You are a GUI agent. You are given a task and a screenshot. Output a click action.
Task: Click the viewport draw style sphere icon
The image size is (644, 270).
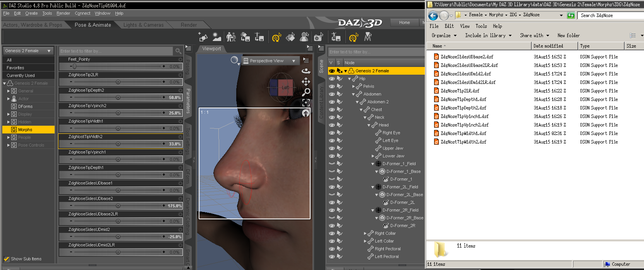(x=234, y=60)
